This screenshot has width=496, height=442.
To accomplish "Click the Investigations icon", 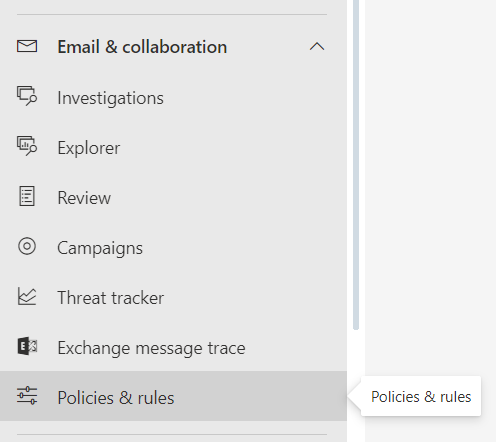I will [x=27, y=96].
